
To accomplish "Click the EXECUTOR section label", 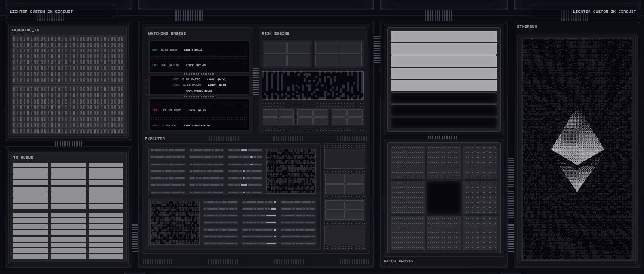I will pyautogui.click(x=155, y=139).
